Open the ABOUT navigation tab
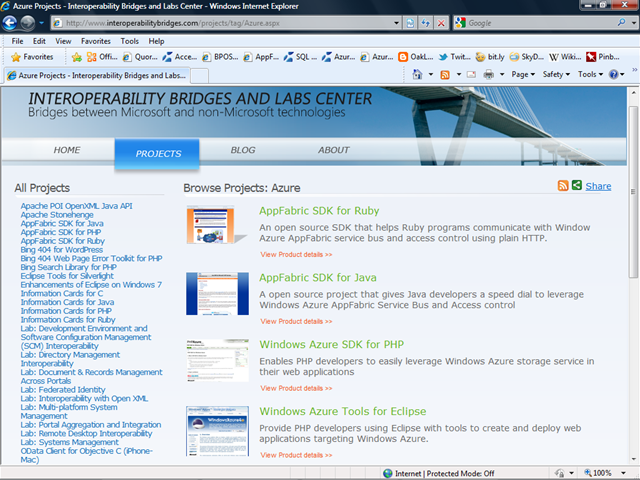Screen dimensions: 640x480 point(333,150)
